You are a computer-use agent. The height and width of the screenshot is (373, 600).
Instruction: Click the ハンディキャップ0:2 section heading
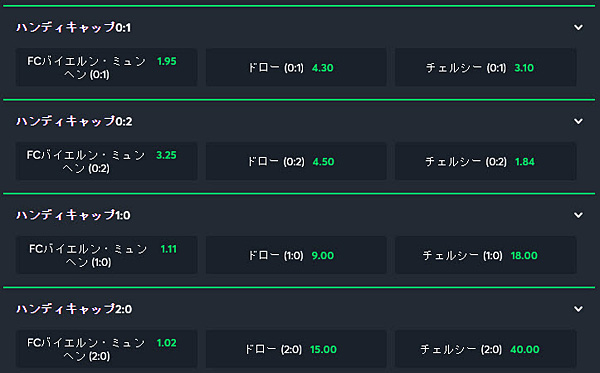click(x=74, y=121)
